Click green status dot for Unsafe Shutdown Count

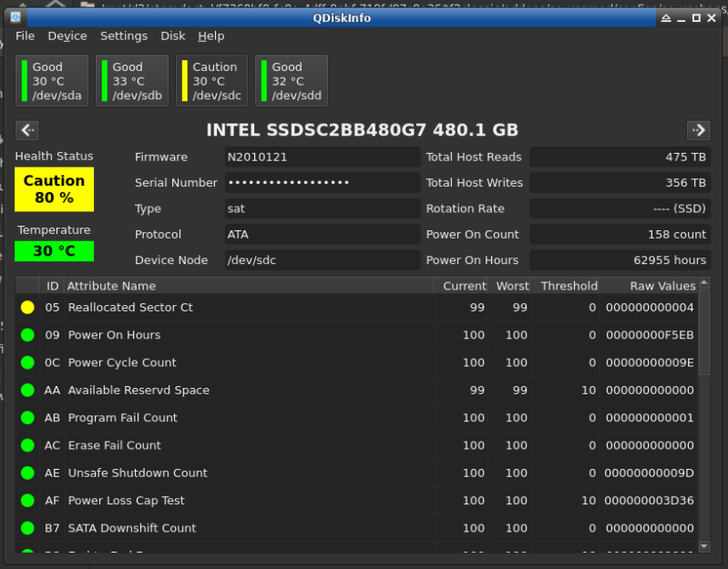point(27,473)
